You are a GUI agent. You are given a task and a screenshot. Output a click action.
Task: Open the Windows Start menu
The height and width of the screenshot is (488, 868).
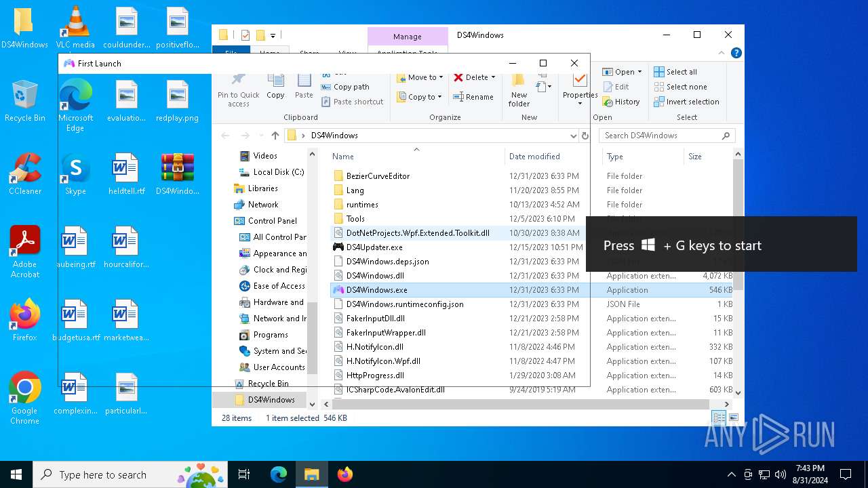coord(16,474)
